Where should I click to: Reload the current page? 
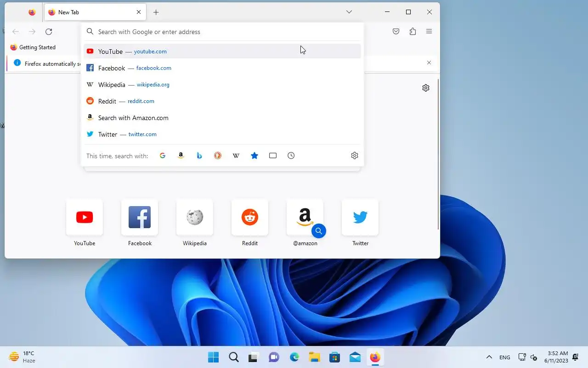(49, 31)
